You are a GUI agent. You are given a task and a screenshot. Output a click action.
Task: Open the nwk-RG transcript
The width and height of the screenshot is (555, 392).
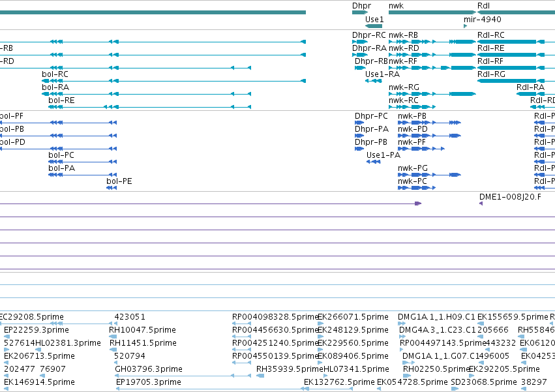pyautogui.click(x=404, y=87)
